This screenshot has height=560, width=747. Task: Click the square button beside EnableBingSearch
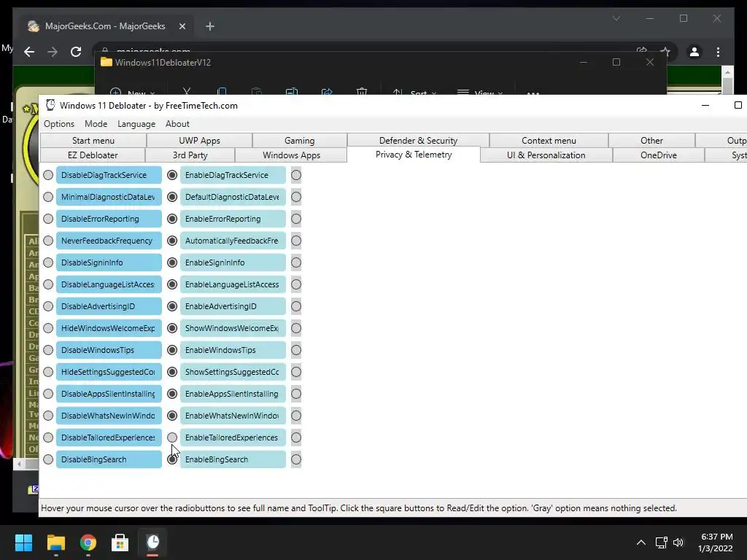(x=296, y=459)
